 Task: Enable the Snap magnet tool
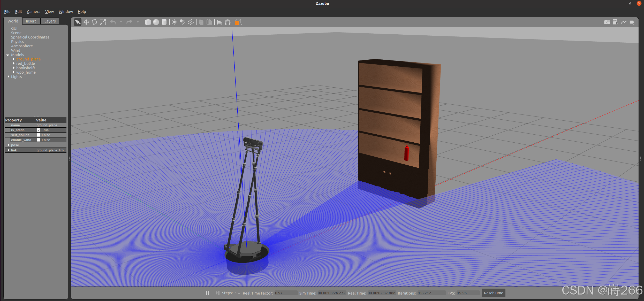pyautogui.click(x=228, y=22)
